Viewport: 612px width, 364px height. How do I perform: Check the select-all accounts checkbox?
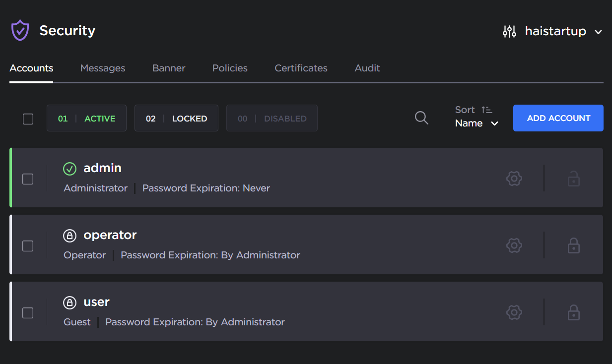coord(28,119)
